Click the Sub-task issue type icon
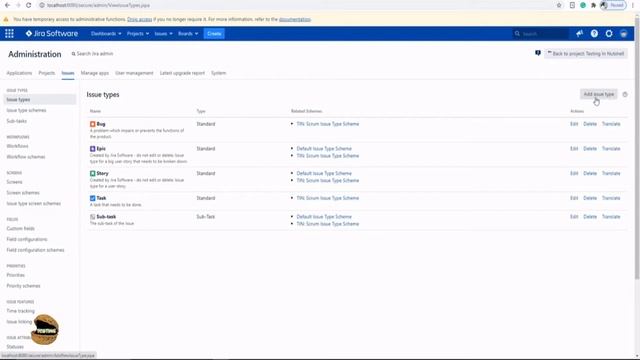Image resolution: width=640 pixels, height=360 pixels. 93,217
